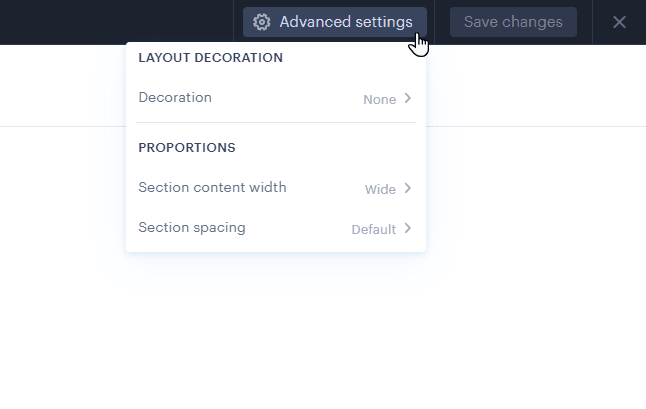Expand the spacing value showing Default

coord(374,230)
